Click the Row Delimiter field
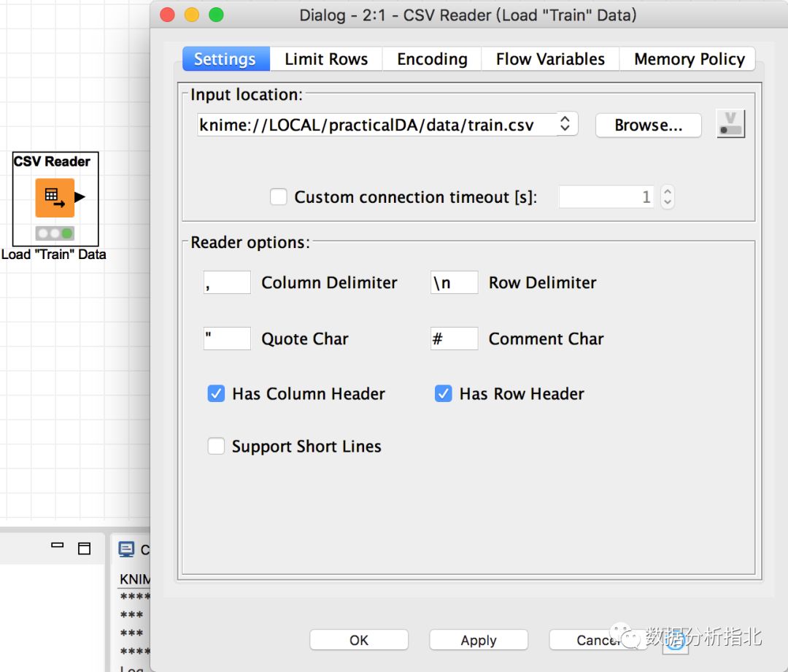 click(x=455, y=282)
